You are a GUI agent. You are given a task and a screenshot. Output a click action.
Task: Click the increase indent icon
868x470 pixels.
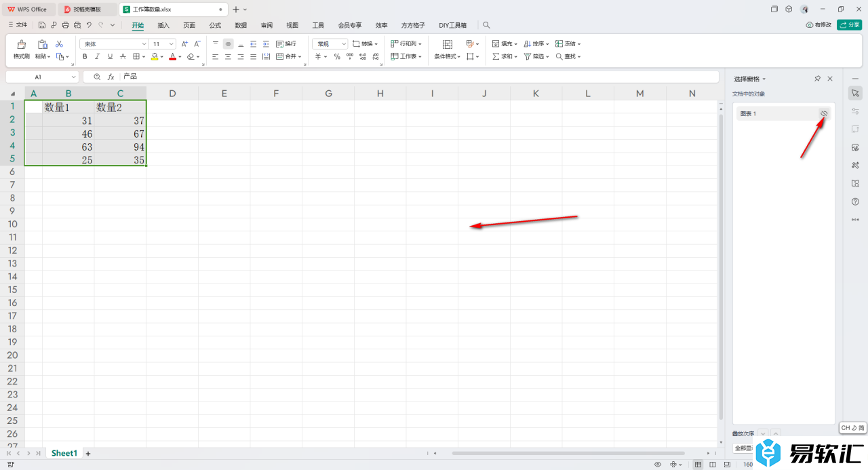coord(266,43)
